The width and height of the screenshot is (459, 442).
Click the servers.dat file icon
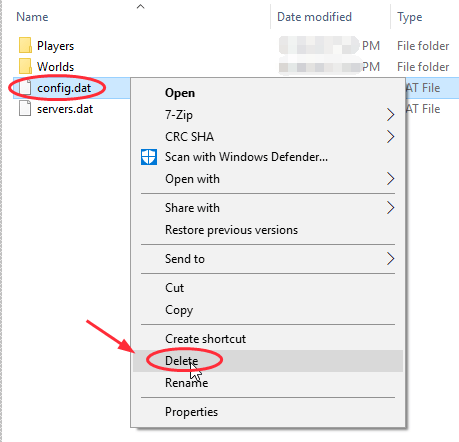tap(25, 109)
